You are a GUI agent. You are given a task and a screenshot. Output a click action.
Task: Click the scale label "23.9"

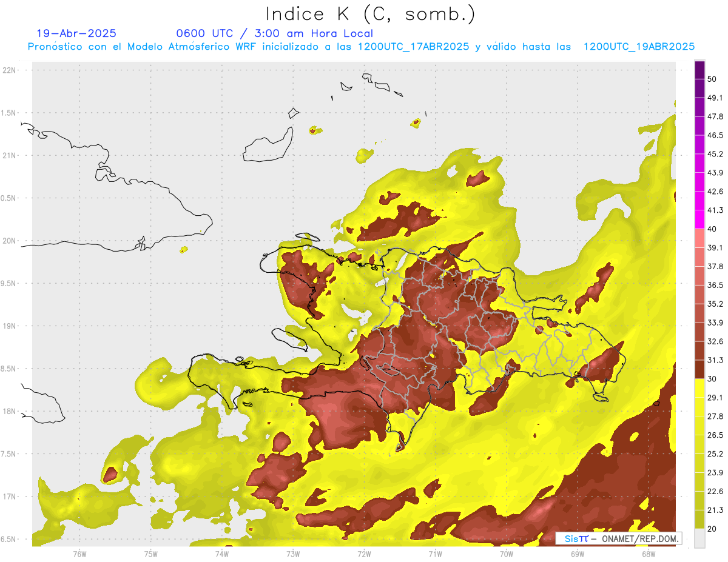(x=715, y=473)
